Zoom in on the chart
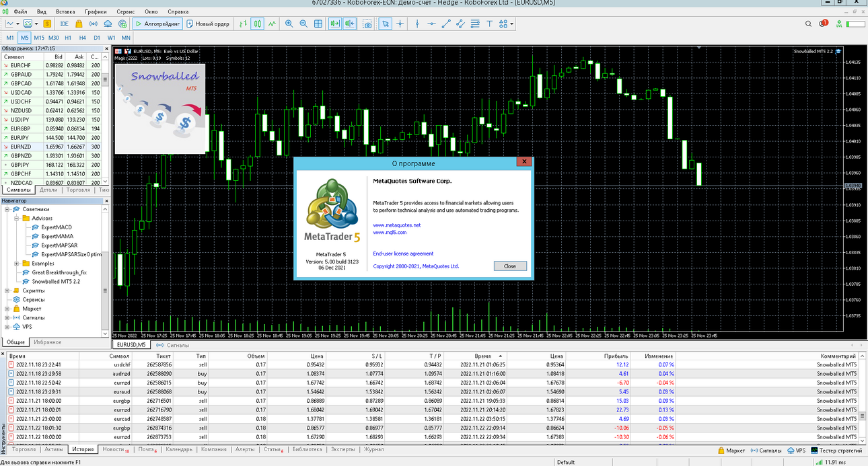The height and width of the screenshot is (466, 868). point(289,24)
